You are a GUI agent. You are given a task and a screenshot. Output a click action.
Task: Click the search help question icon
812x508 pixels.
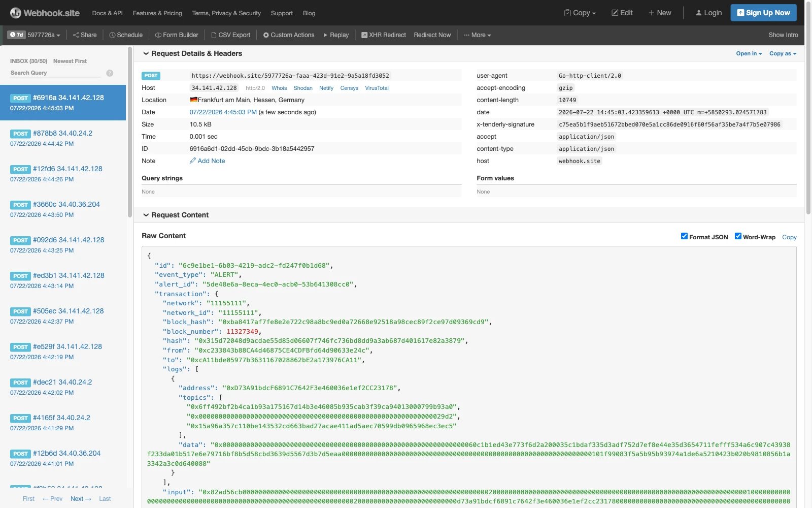tap(110, 73)
